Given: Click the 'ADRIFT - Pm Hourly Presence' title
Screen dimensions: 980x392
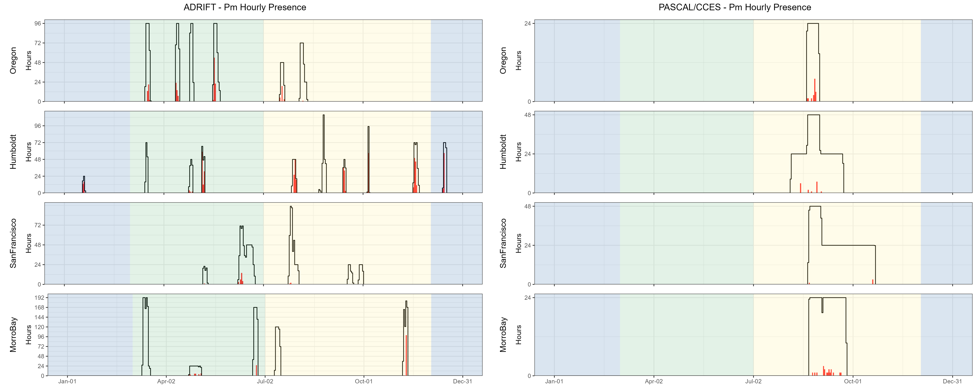Looking at the screenshot, I should click(x=245, y=7).
